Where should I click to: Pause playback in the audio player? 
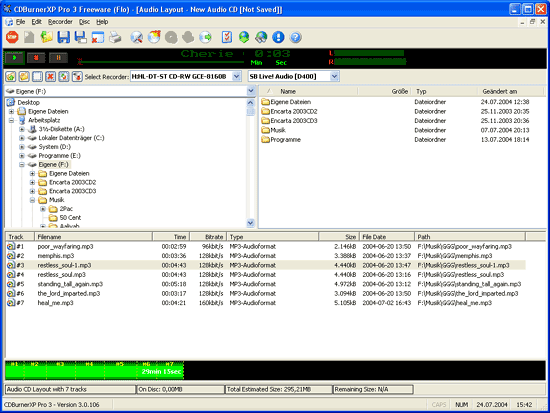pyautogui.click(x=58, y=58)
